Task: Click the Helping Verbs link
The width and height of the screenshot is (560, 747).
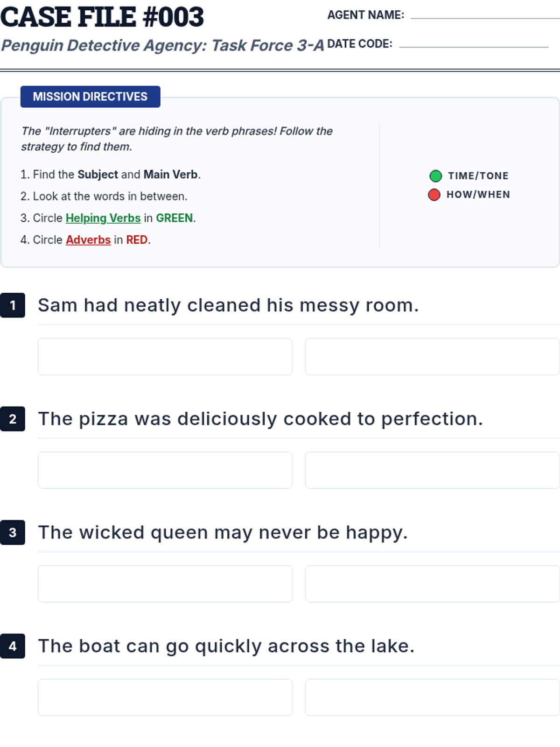Action: (103, 218)
